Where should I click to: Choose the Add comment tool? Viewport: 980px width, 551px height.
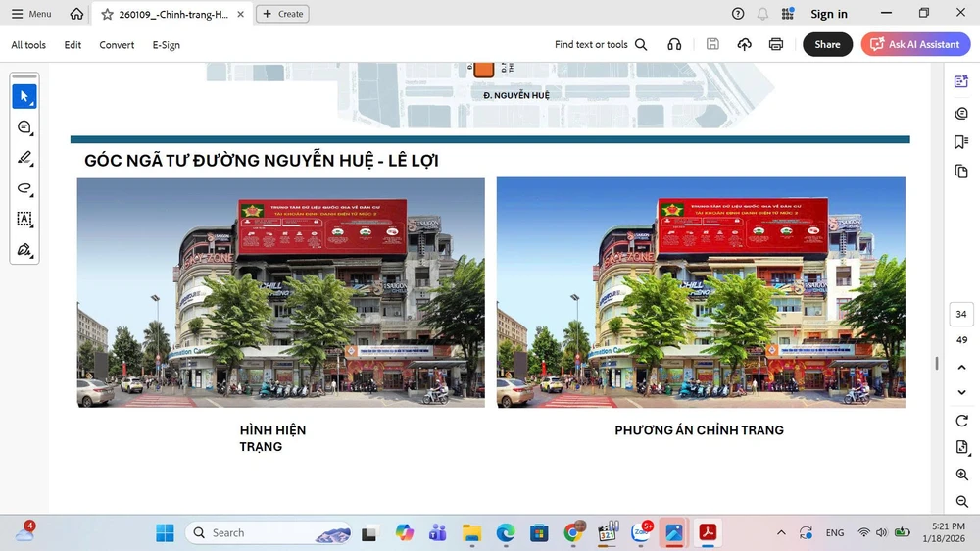(24, 127)
